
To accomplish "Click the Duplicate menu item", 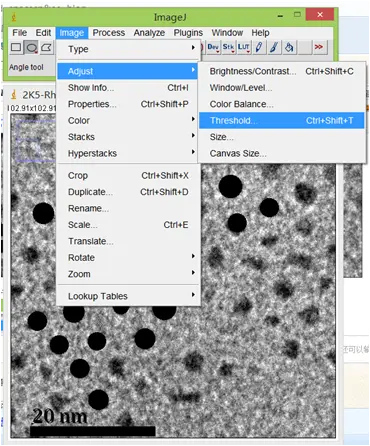I will click(129, 192).
